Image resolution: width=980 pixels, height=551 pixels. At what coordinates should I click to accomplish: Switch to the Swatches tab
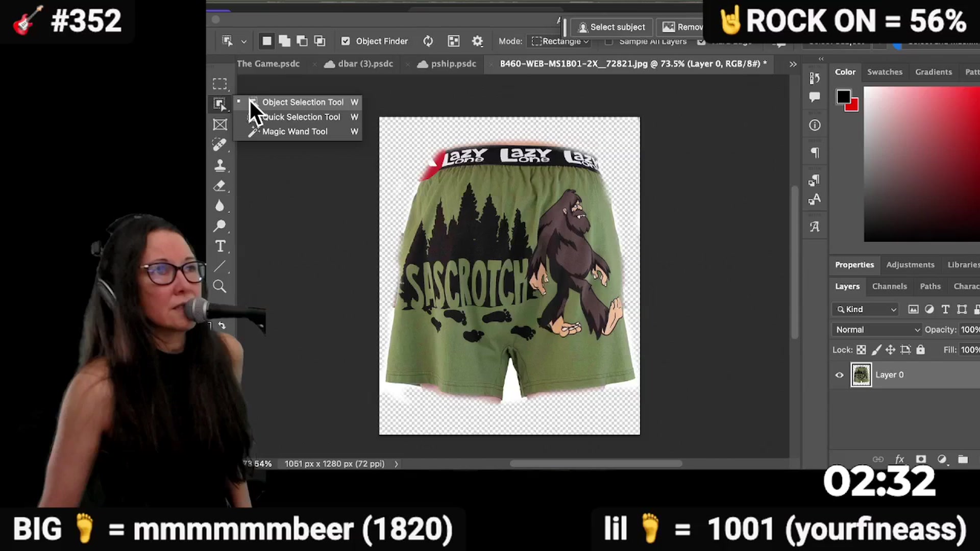click(x=885, y=72)
